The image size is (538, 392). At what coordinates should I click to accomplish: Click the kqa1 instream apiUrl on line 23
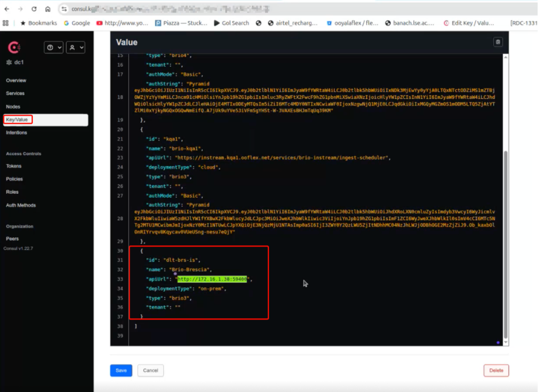(x=282, y=158)
